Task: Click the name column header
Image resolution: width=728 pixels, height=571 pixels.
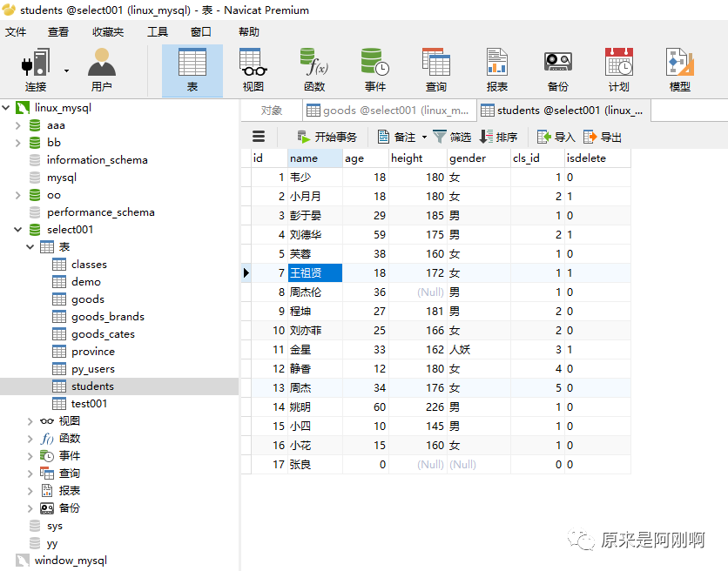Action: click(x=314, y=158)
